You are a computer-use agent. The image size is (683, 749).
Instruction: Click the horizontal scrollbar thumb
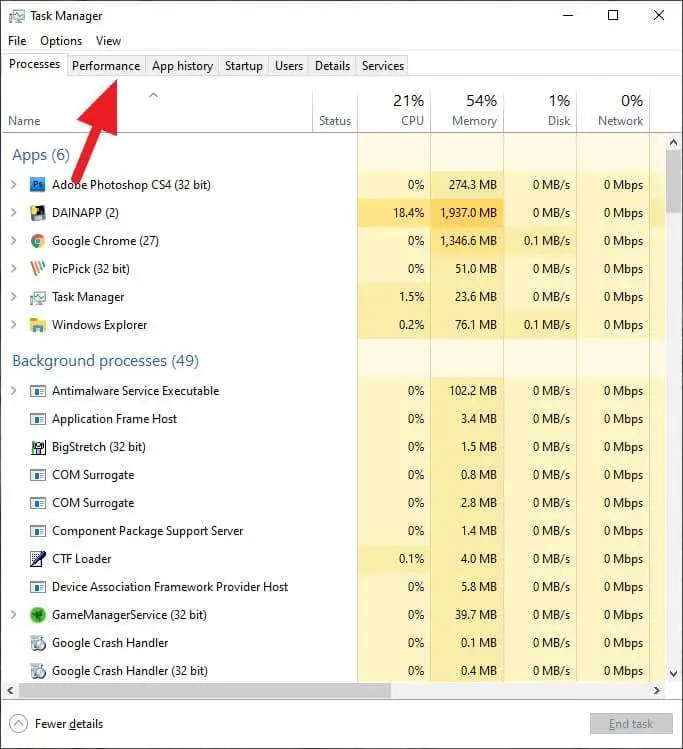pos(204,690)
